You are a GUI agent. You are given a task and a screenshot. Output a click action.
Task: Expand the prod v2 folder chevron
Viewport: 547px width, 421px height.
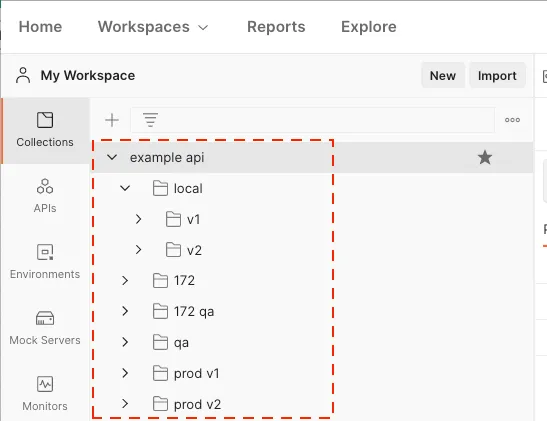tap(125, 404)
